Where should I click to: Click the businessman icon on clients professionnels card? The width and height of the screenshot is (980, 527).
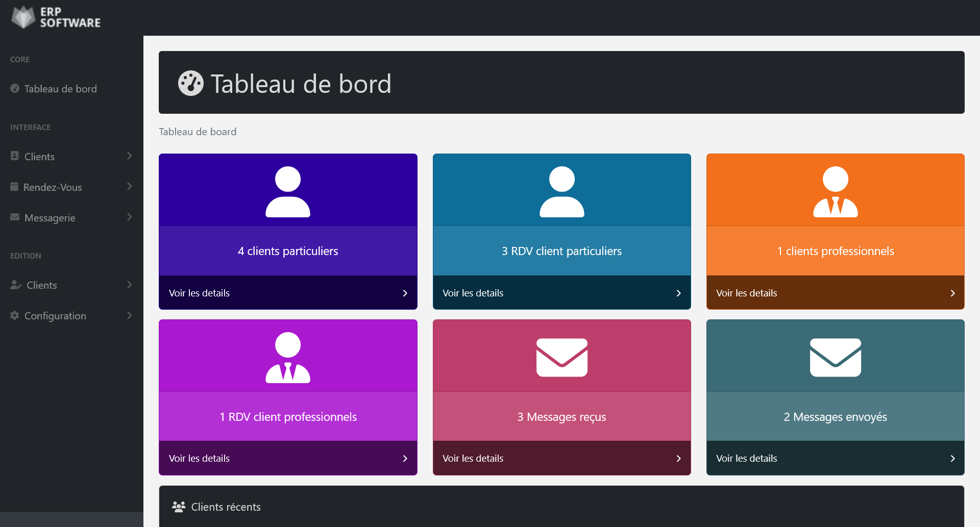pos(835,192)
